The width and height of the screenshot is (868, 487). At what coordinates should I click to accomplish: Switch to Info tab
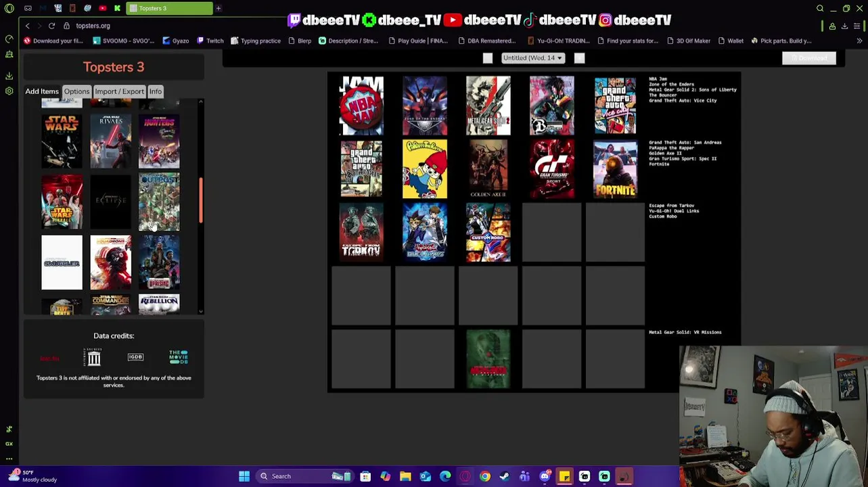(x=156, y=91)
